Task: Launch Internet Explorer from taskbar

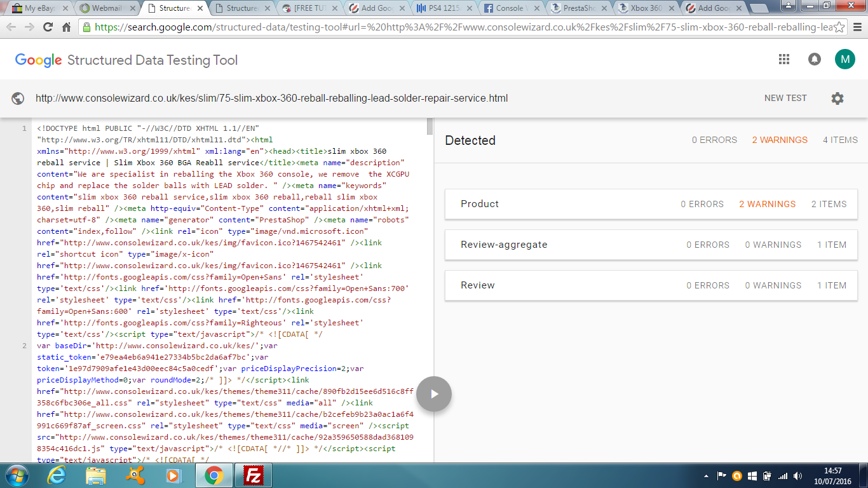Action: 57,475
